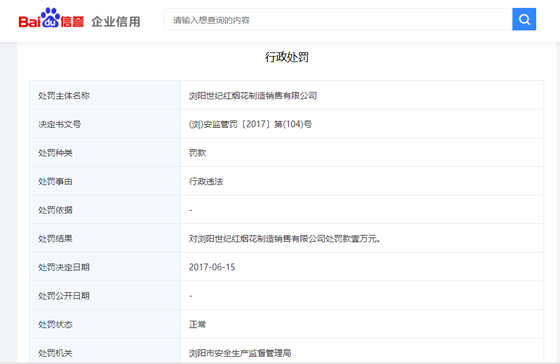The image size is (560, 364).
Task: Select the label 处罚机关
Action: (x=55, y=353)
